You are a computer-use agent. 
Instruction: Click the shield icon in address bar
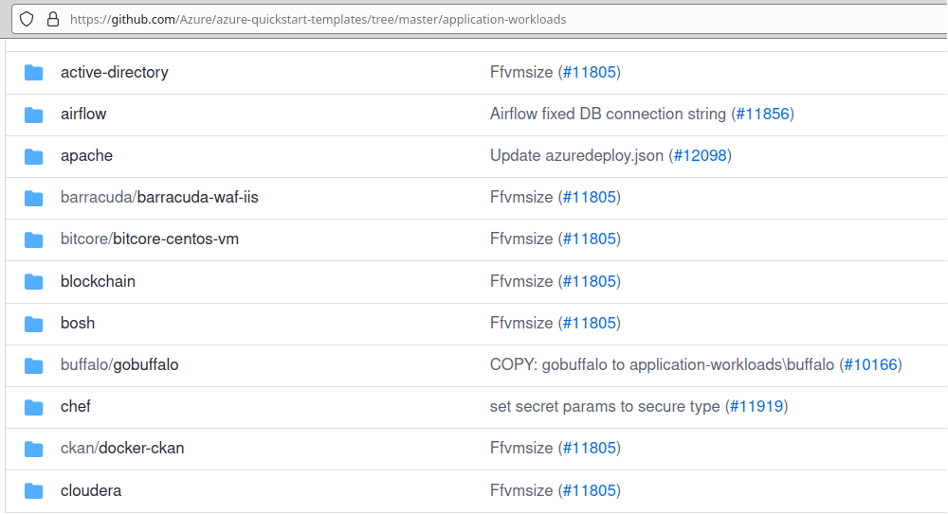(x=27, y=19)
